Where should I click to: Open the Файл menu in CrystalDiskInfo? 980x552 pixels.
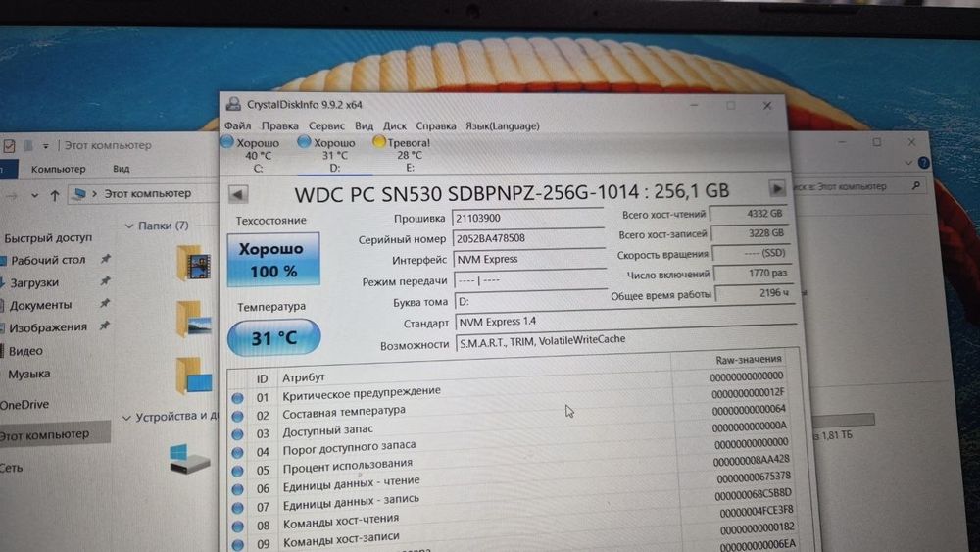(x=237, y=125)
